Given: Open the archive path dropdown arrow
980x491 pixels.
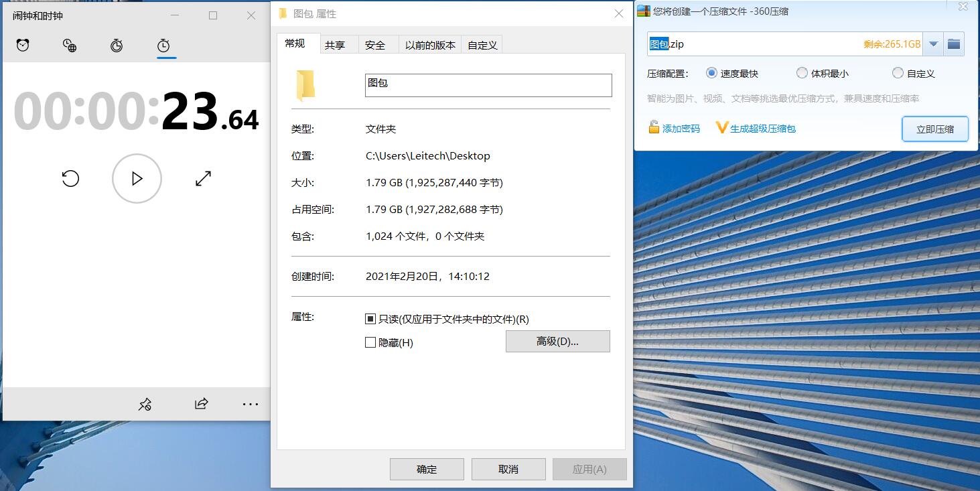Looking at the screenshot, I should [x=933, y=44].
